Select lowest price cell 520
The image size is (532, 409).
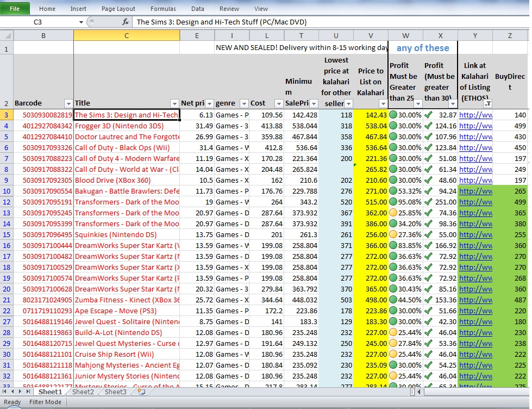(x=336, y=202)
